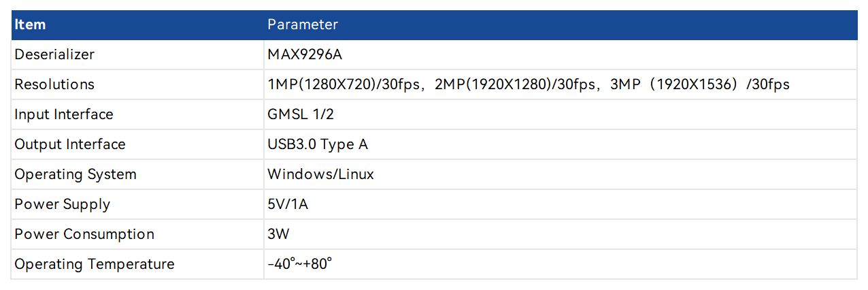
Task: Click the 3W value cell
Action: (x=278, y=234)
